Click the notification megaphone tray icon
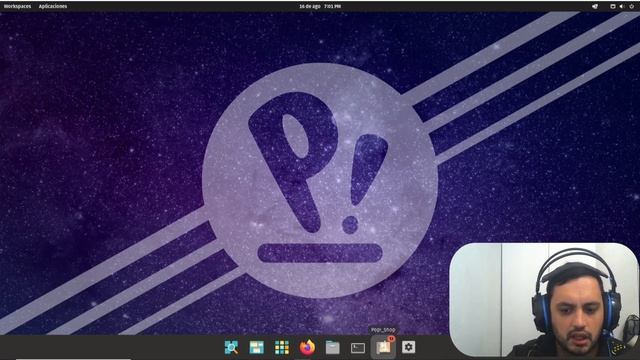 coord(595,6)
